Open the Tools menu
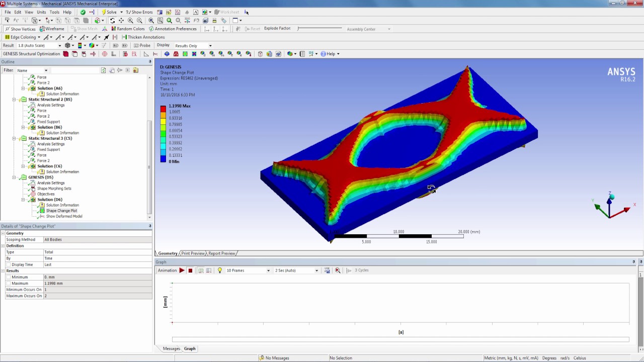 click(x=54, y=12)
